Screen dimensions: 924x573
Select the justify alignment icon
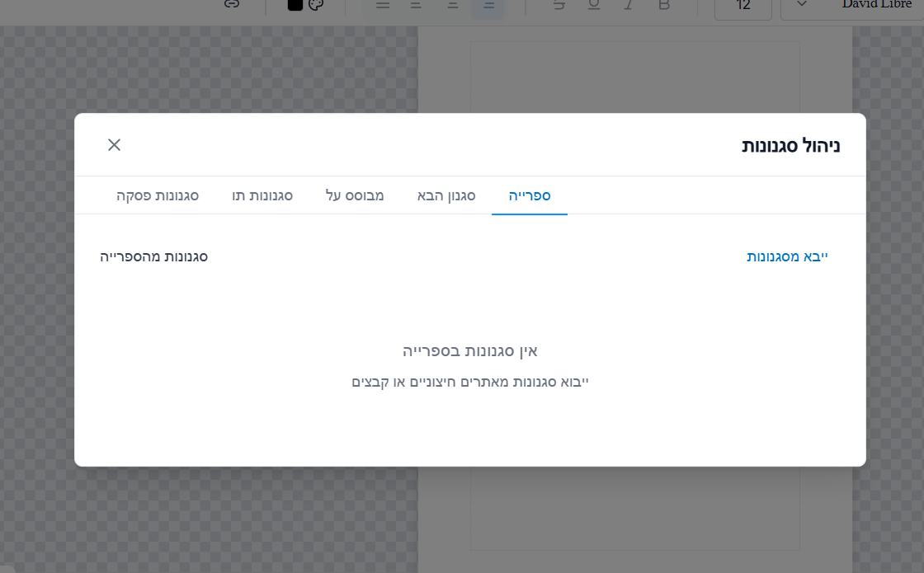[x=382, y=5]
